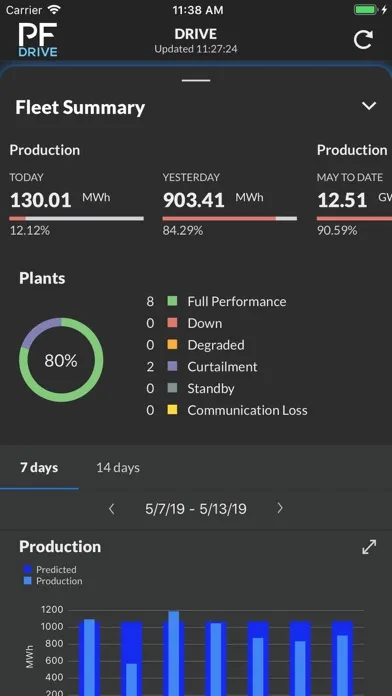This screenshot has height=696, width=392.
Task: Go to previous date range arrow
Action: click(x=112, y=509)
